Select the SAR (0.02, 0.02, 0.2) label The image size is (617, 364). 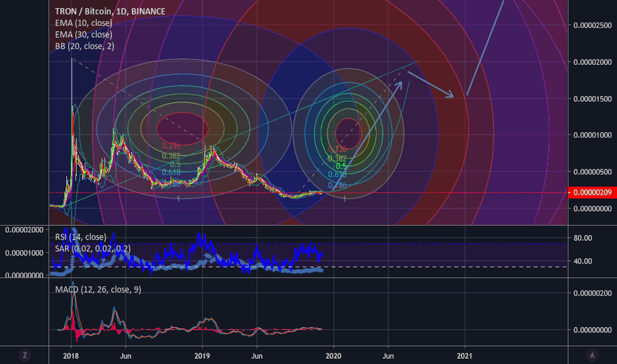pyautogui.click(x=93, y=248)
